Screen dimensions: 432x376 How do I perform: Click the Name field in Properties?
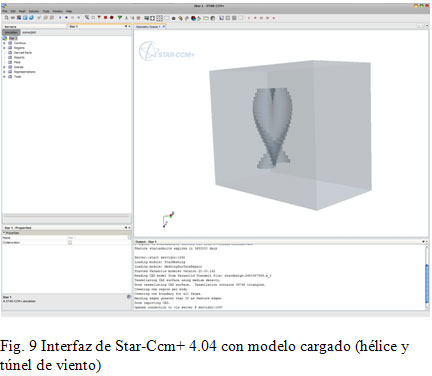pos(97,238)
